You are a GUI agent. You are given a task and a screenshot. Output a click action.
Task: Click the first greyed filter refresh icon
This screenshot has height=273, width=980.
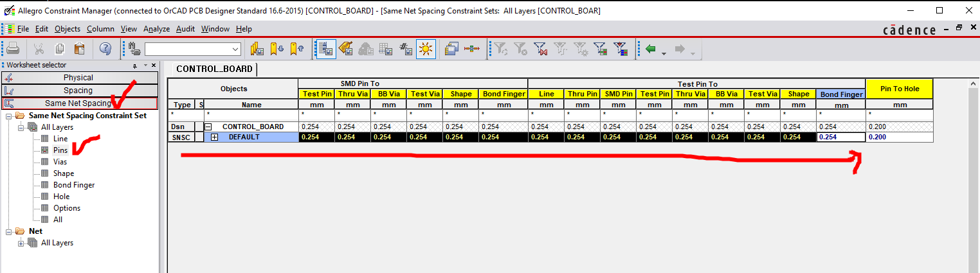tap(501, 49)
